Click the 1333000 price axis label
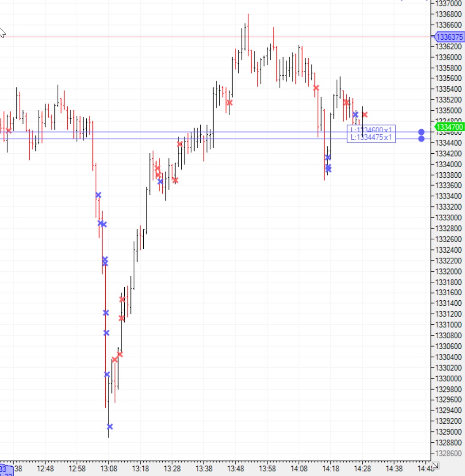Viewport: 465px width, 476px height. 448,218
